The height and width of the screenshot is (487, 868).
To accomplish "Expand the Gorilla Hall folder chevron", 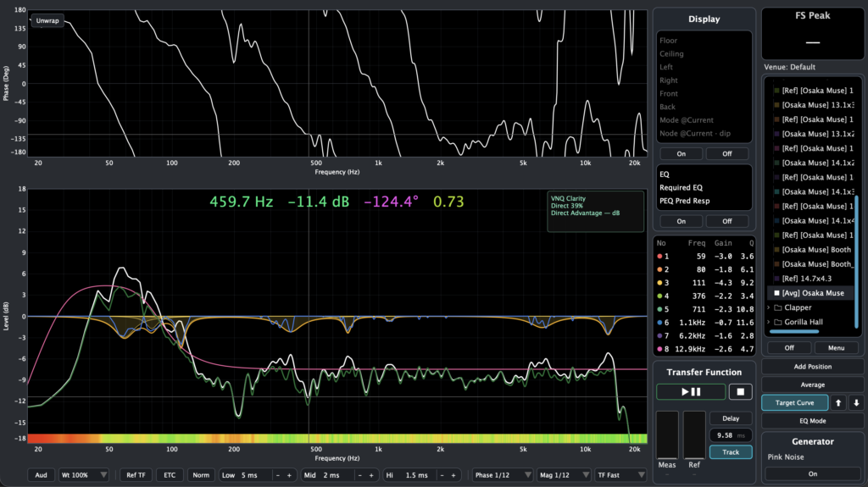I will pyautogui.click(x=768, y=322).
